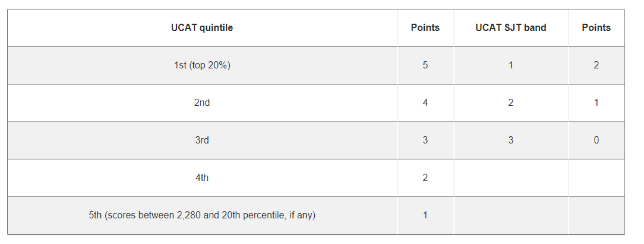Select SJT band 1 cell in first row
644x244 pixels.
[x=511, y=65]
